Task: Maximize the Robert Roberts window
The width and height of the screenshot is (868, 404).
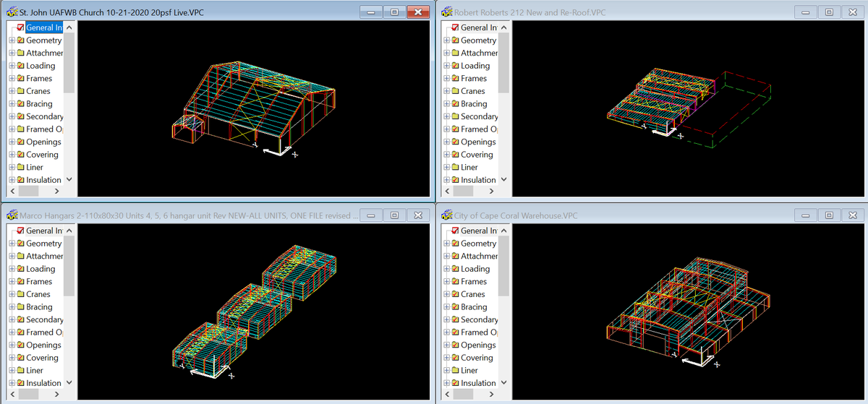Action: [x=829, y=12]
